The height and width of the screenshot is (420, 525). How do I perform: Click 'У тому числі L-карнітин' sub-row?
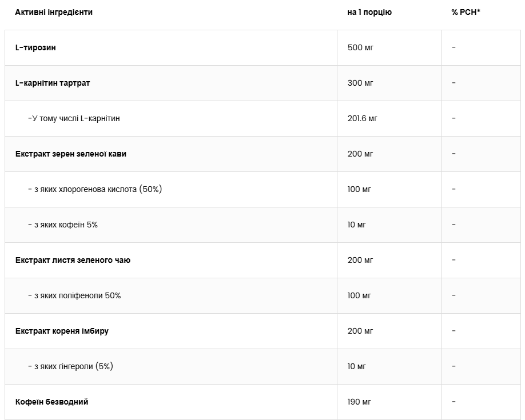(74, 118)
